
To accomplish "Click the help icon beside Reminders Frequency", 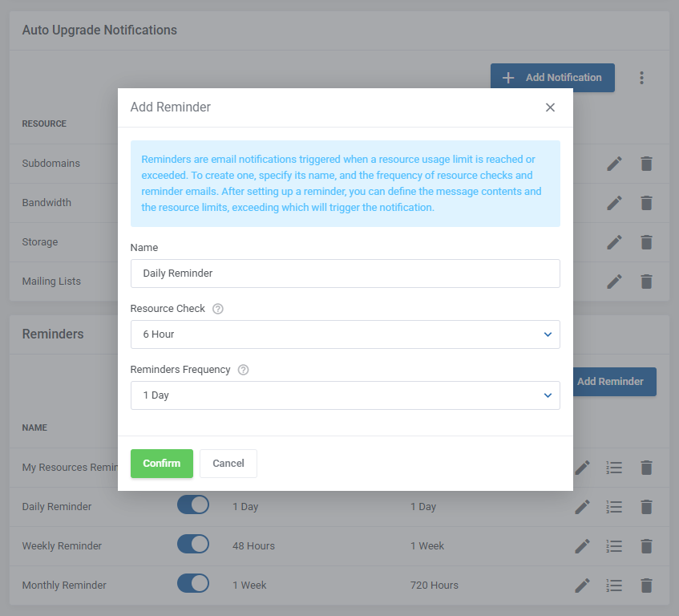I will coord(243,369).
